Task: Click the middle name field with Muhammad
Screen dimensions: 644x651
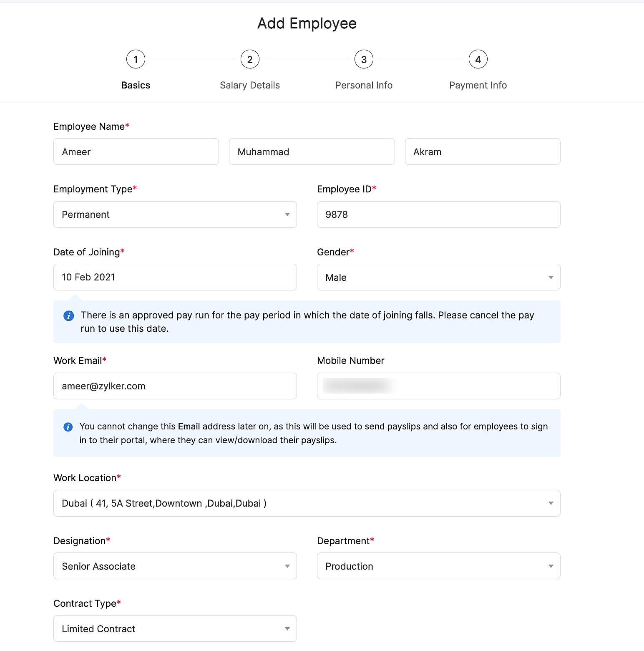Action: (312, 152)
